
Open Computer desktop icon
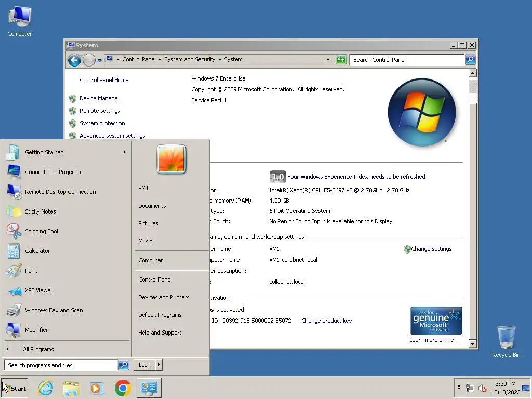[x=20, y=21]
